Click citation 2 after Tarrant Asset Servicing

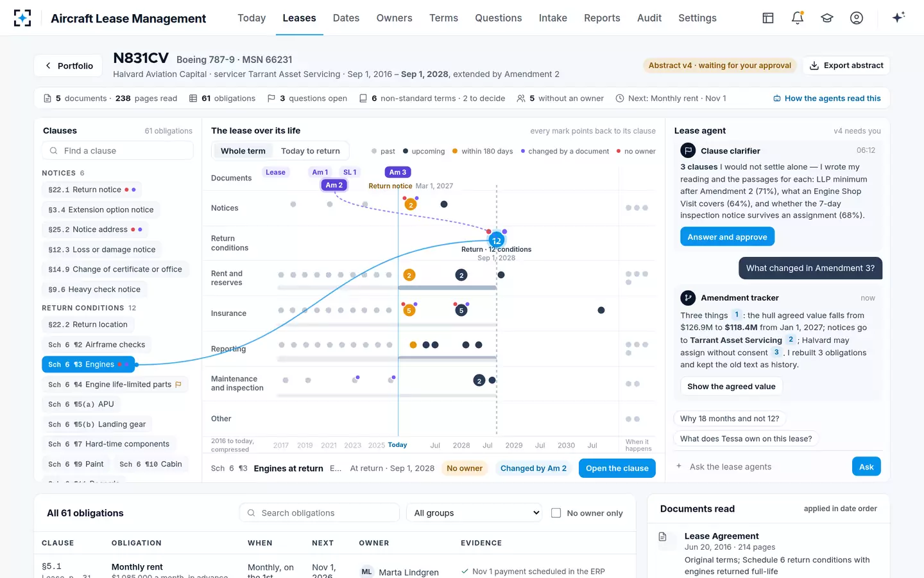click(x=791, y=340)
